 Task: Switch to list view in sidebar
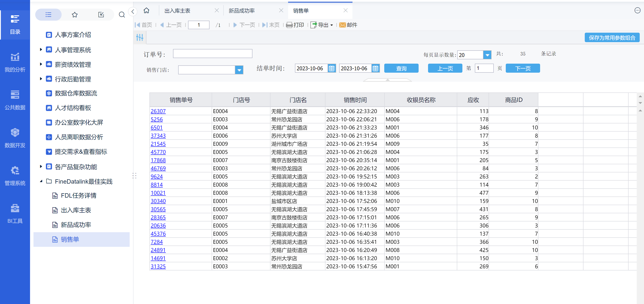[48, 15]
